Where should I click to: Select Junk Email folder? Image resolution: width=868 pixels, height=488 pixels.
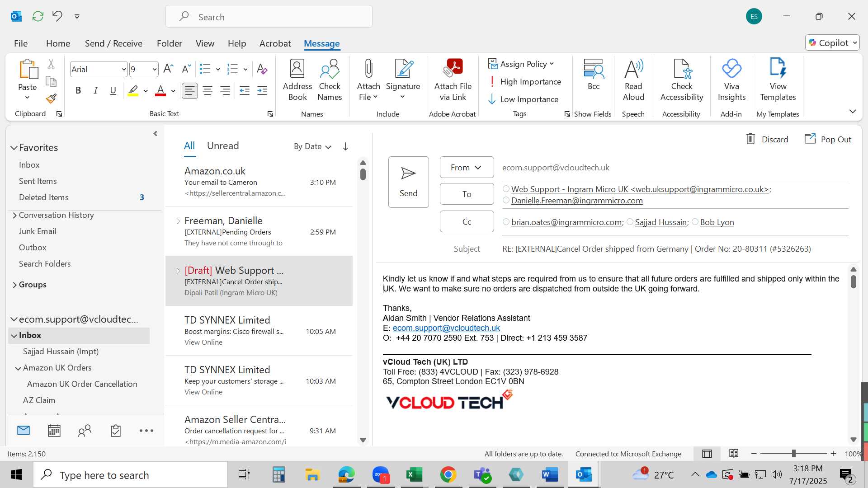[x=38, y=231]
